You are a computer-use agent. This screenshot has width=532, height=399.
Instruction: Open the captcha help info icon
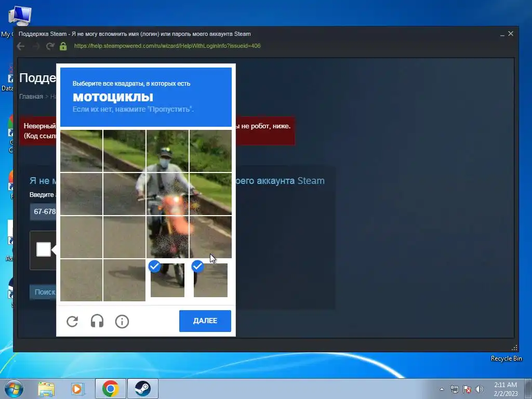(x=122, y=321)
